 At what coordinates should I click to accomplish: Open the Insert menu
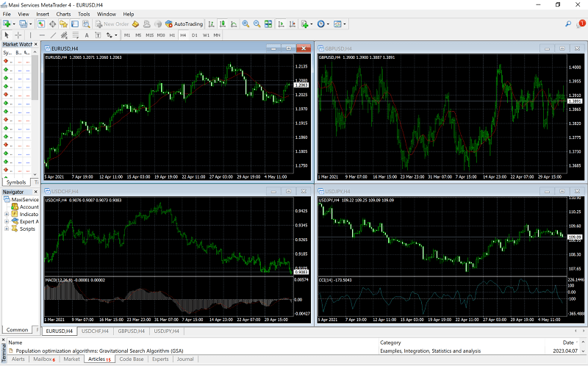coord(43,14)
